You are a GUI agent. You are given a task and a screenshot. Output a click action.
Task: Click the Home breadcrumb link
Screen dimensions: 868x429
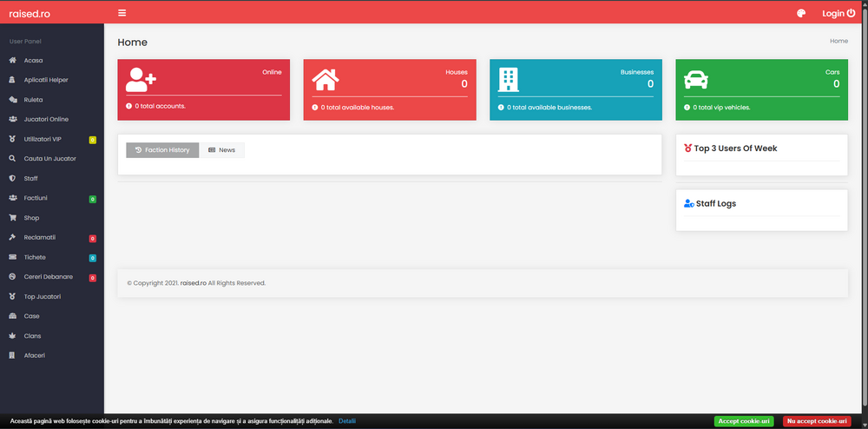(x=838, y=41)
